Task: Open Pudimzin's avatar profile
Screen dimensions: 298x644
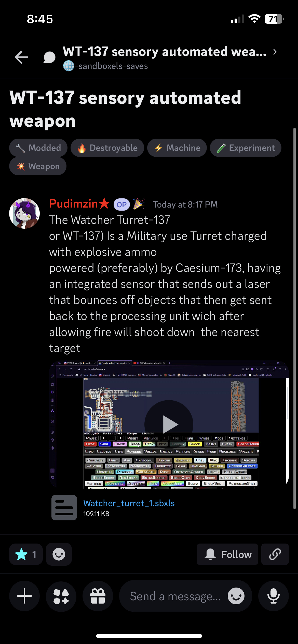Action: (x=24, y=213)
